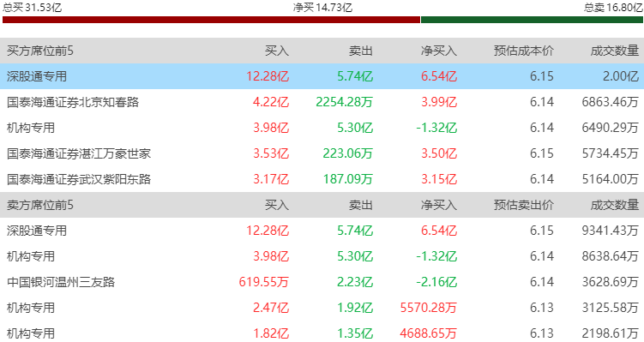Click net buy value '4688.65万'
The height and width of the screenshot is (342, 644).
pos(428,333)
